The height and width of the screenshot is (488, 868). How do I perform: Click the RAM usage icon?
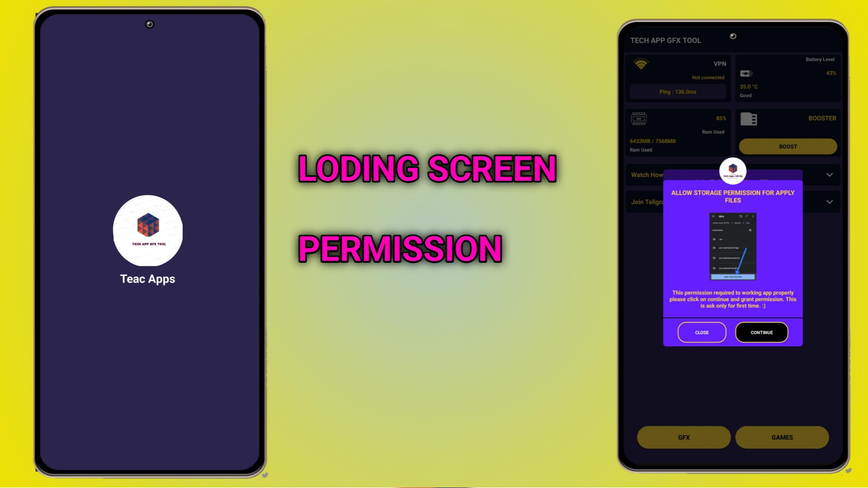pyautogui.click(x=638, y=119)
